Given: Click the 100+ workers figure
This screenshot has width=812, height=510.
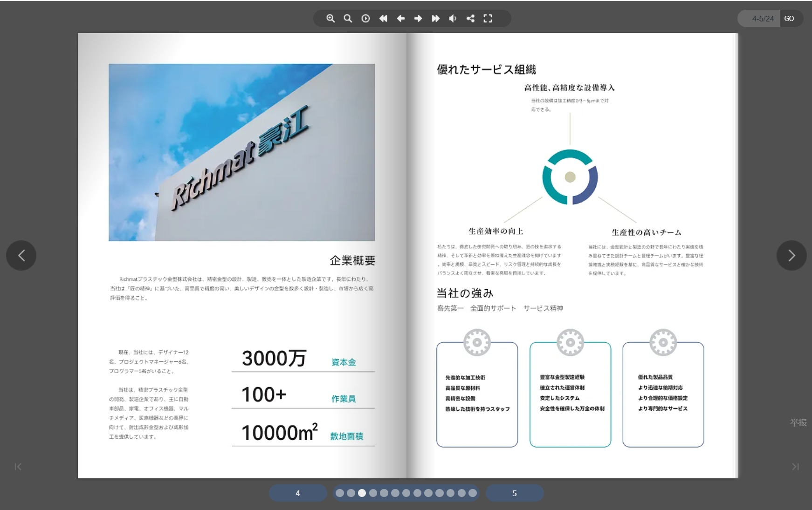Looking at the screenshot, I should tap(264, 394).
